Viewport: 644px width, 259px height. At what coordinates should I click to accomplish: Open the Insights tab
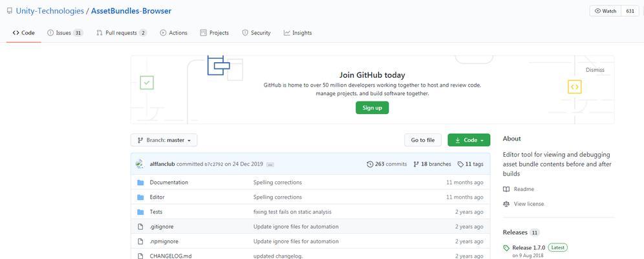coord(298,33)
